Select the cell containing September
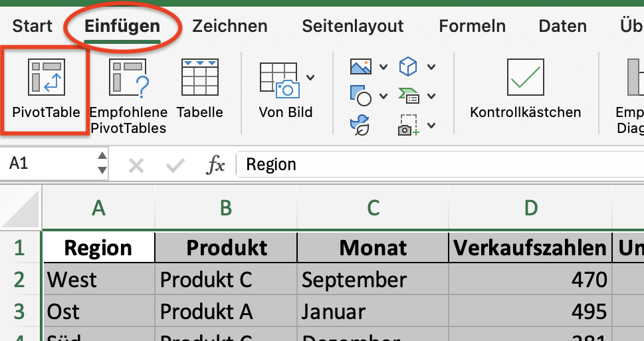Screen dimensions: 644x341 [x=373, y=279]
